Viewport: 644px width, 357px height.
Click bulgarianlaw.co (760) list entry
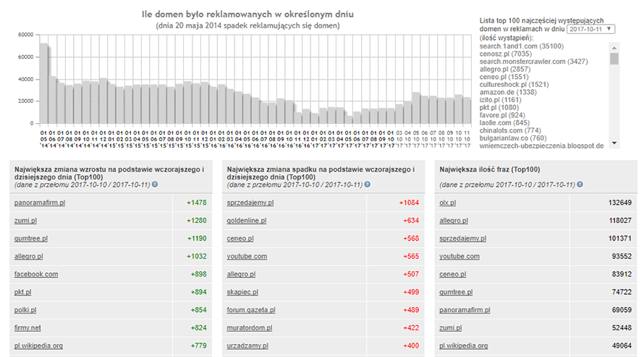(512, 138)
